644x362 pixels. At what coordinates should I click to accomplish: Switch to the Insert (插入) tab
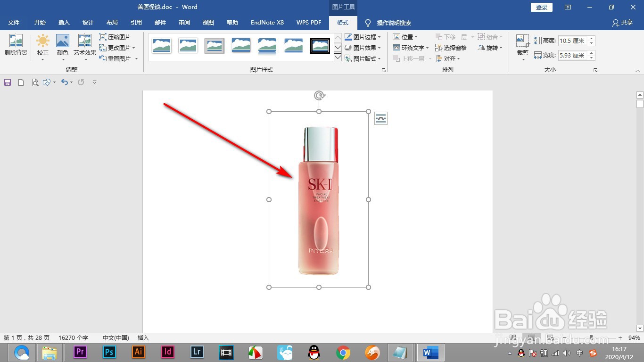[x=64, y=23]
